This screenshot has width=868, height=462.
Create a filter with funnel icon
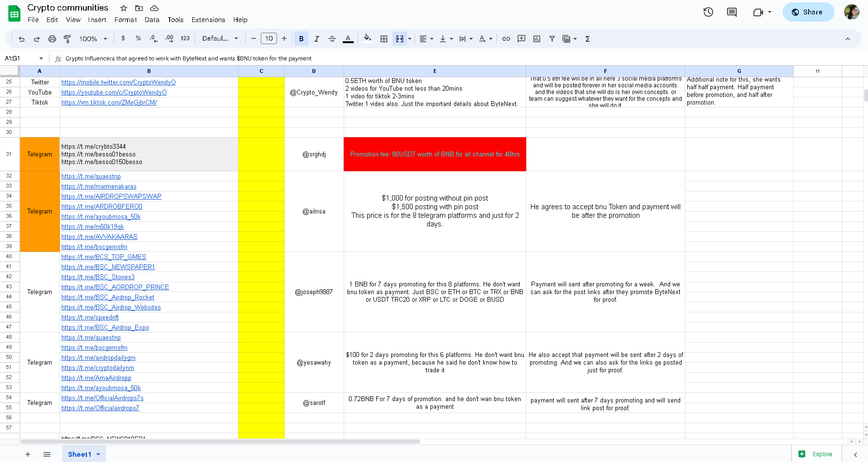coord(552,39)
